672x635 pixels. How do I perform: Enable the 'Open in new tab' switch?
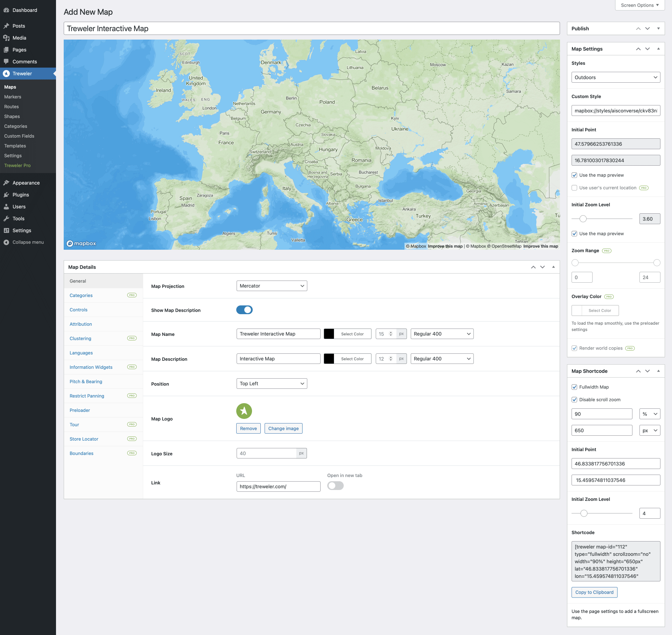335,486
